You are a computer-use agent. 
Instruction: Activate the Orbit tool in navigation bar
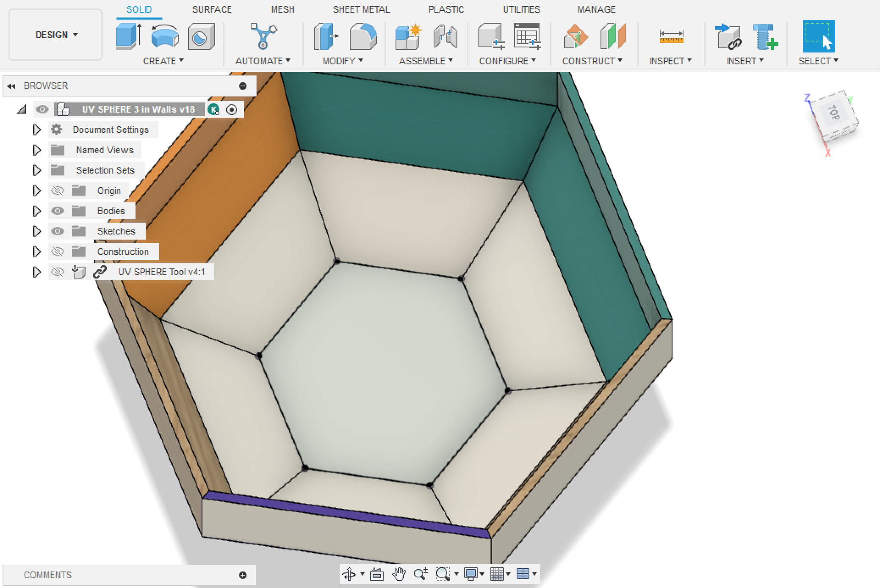(349, 574)
